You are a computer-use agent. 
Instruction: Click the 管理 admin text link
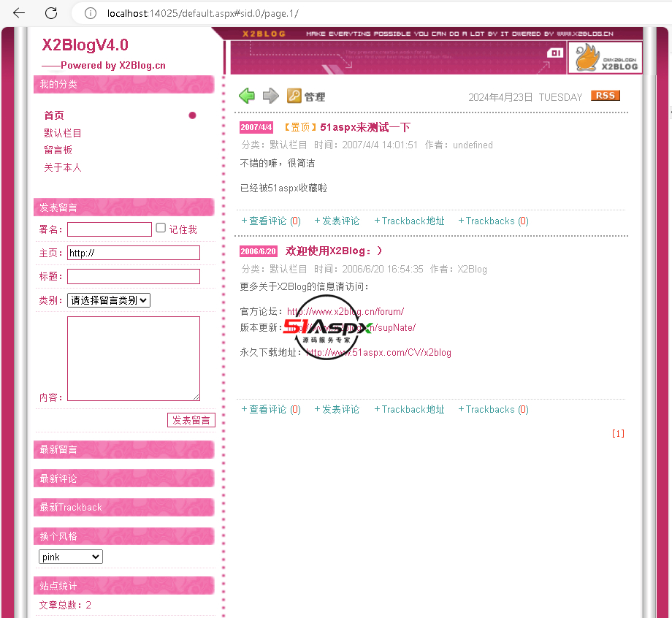click(x=315, y=97)
